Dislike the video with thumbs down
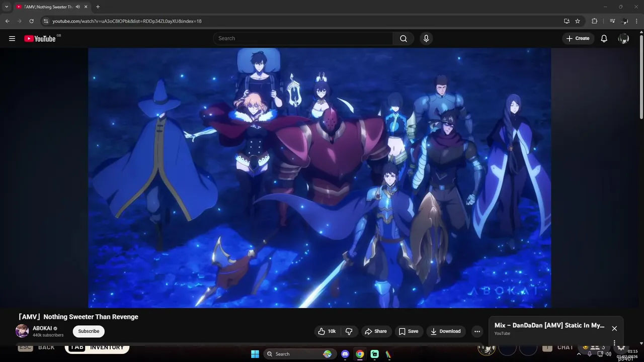644x362 pixels. pos(349,331)
